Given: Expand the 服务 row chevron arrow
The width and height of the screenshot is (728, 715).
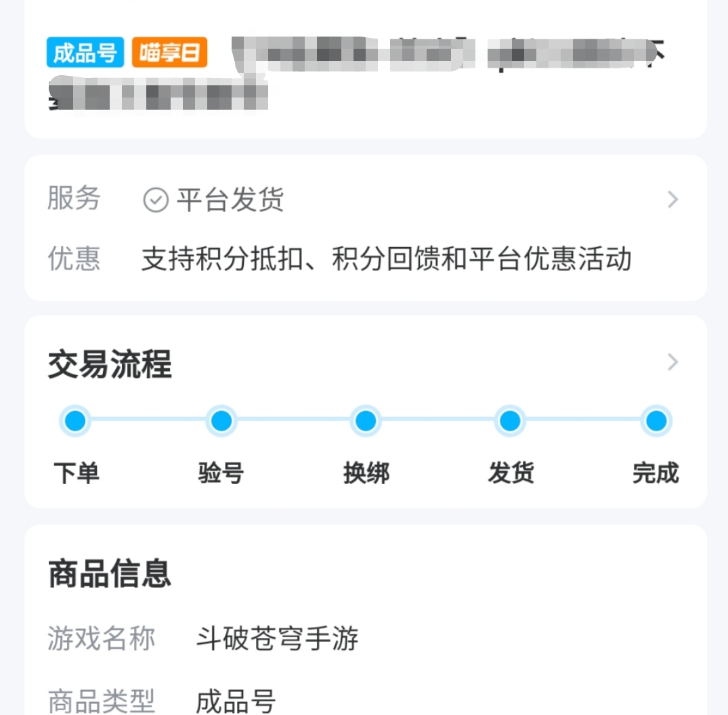Looking at the screenshot, I should [672, 200].
